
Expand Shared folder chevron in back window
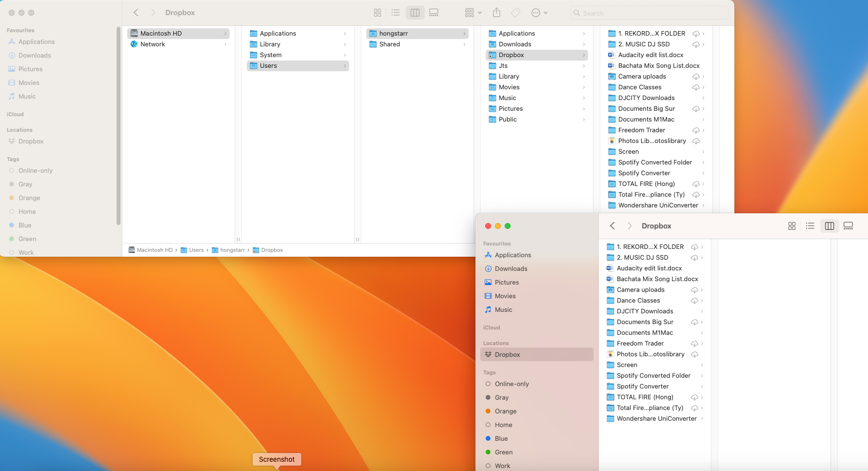click(464, 44)
